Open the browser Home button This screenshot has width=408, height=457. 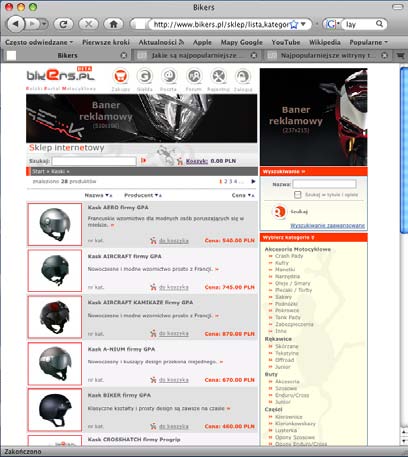[113, 24]
